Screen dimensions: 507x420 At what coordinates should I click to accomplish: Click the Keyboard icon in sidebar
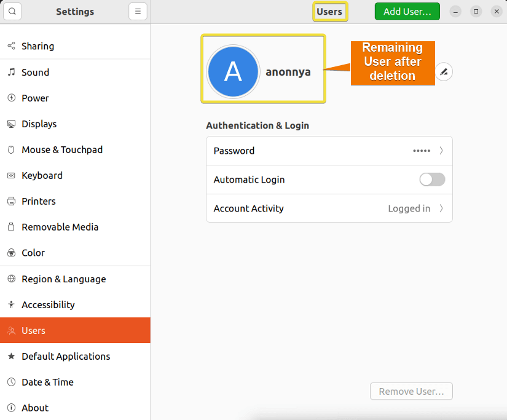tap(11, 175)
